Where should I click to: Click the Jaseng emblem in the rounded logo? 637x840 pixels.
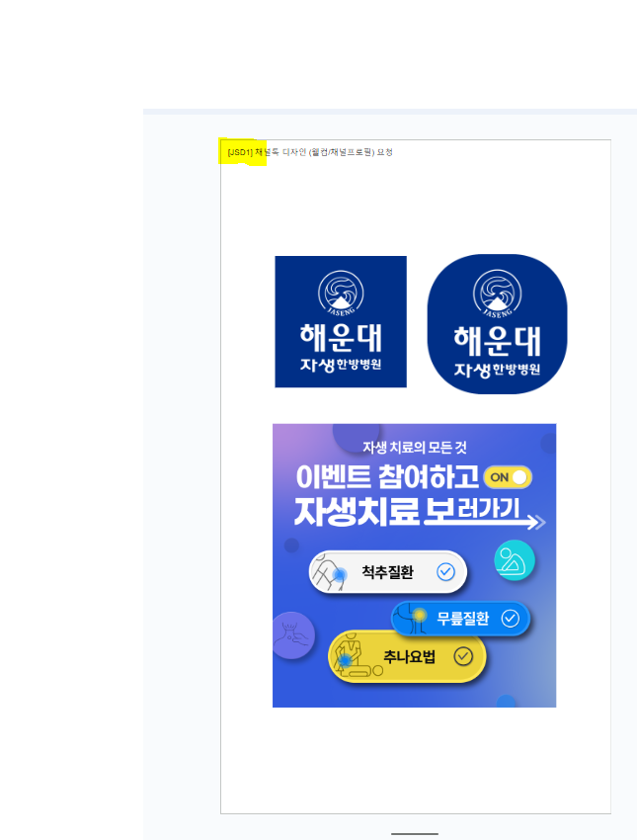(498, 294)
